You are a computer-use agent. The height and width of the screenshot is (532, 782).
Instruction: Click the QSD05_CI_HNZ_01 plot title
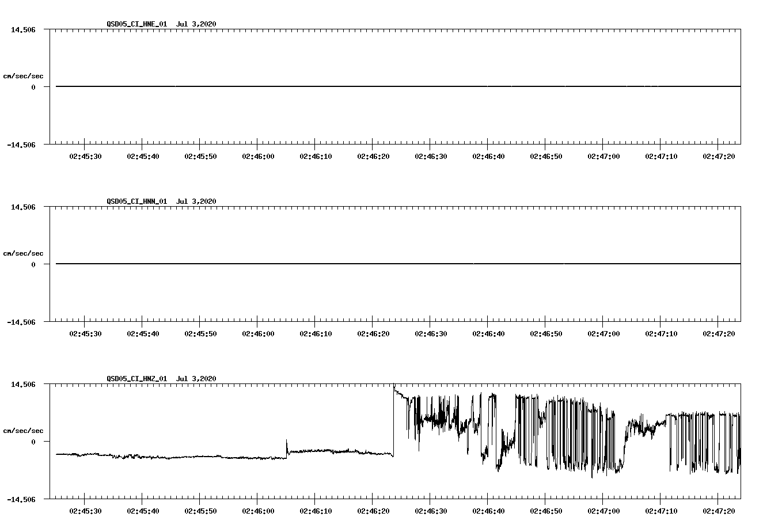[x=161, y=378]
